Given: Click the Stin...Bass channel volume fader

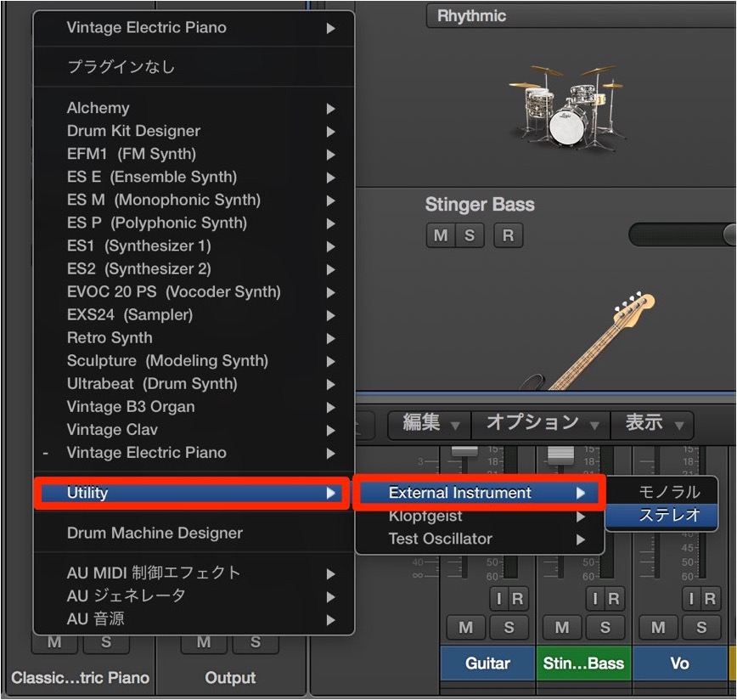Looking at the screenshot, I should [x=560, y=455].
